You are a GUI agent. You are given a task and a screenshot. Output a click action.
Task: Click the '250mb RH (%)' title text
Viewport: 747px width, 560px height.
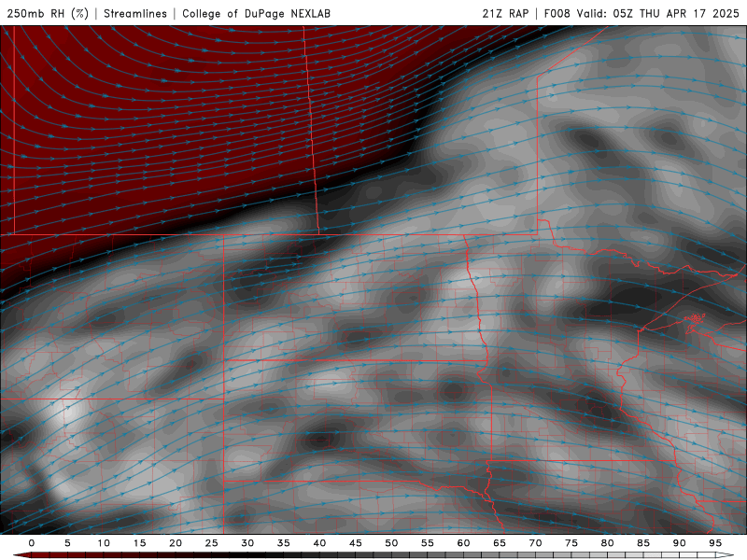pyautogui.click(x=48, y=13)
